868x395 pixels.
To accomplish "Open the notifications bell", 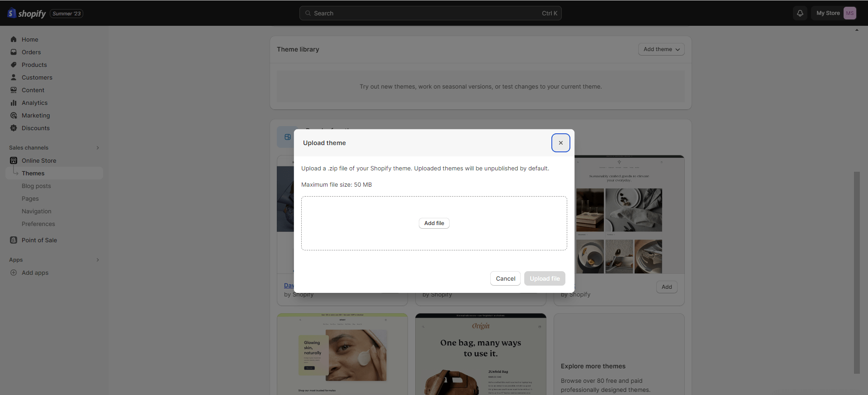I will [800, 13].
